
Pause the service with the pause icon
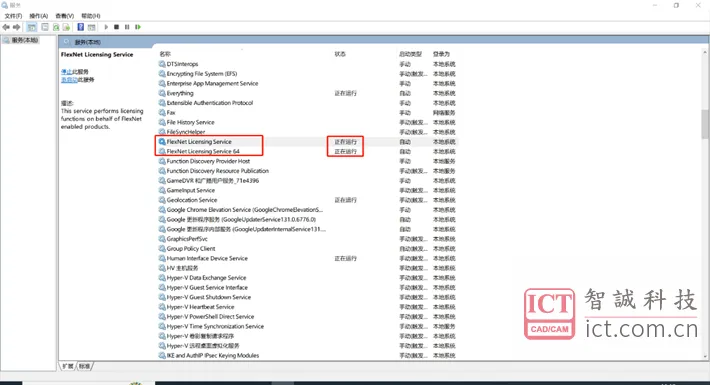[x=127, y=27]
